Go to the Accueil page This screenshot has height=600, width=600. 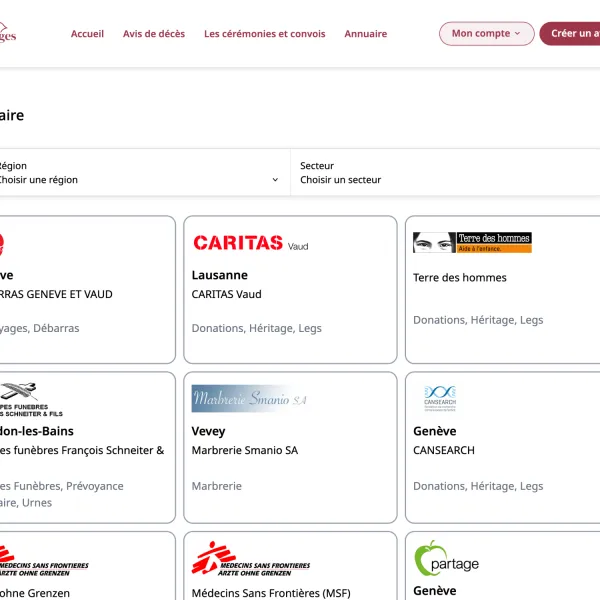coord(87,34)
